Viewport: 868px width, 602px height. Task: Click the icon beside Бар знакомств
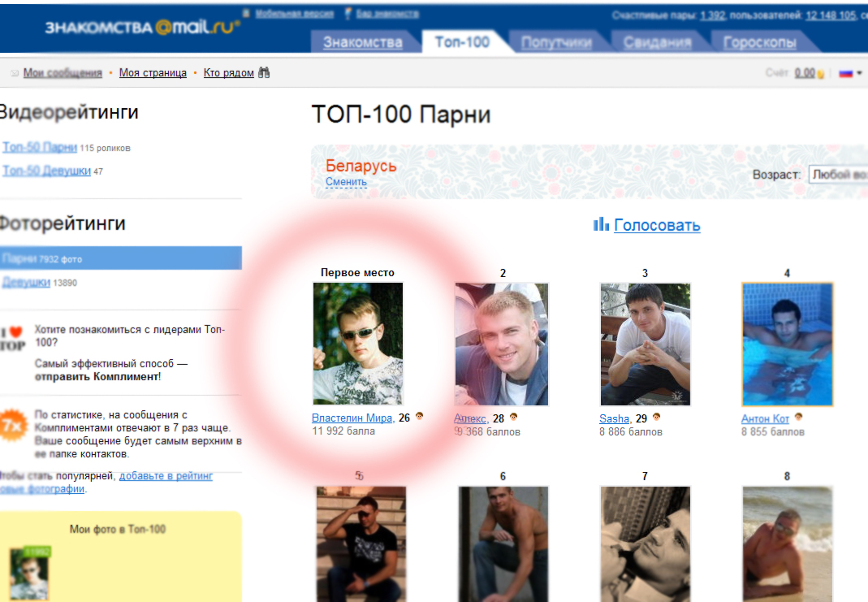(348, 13)
